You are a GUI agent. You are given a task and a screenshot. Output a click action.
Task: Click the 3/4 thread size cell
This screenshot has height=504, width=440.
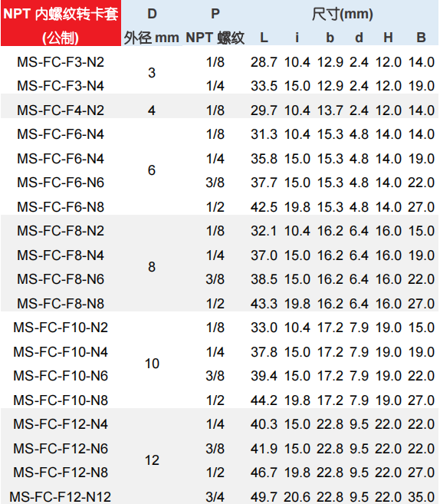(215, 497)
